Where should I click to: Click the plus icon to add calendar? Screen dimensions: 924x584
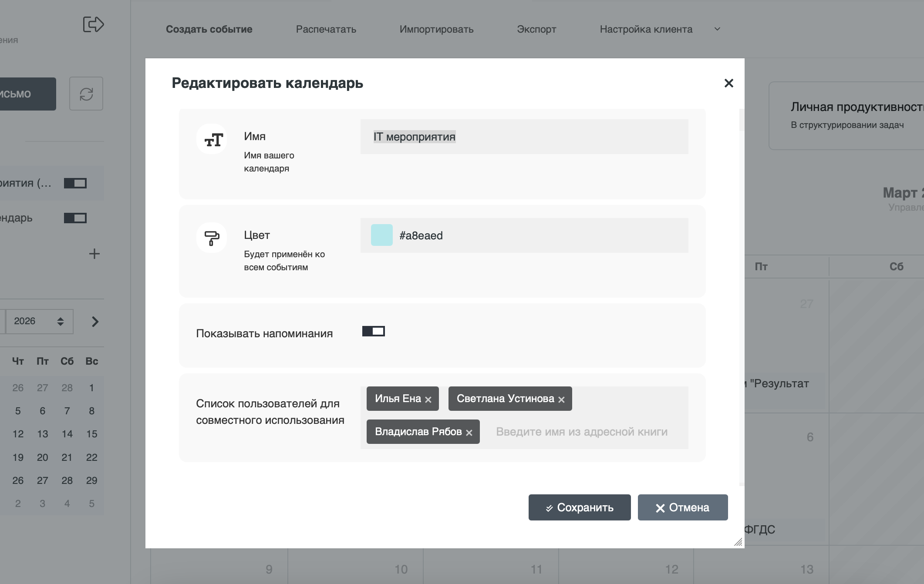tap(94, 254)
